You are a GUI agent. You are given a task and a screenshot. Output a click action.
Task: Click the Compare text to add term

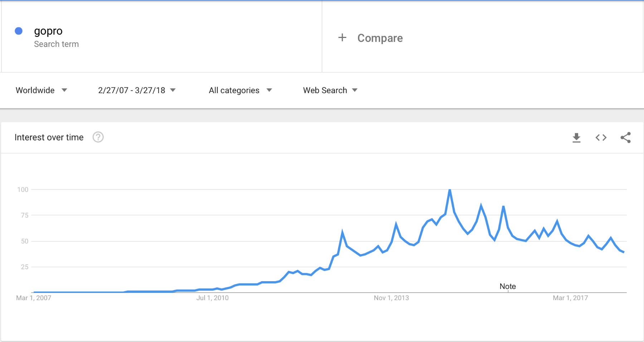pos(380,38)
